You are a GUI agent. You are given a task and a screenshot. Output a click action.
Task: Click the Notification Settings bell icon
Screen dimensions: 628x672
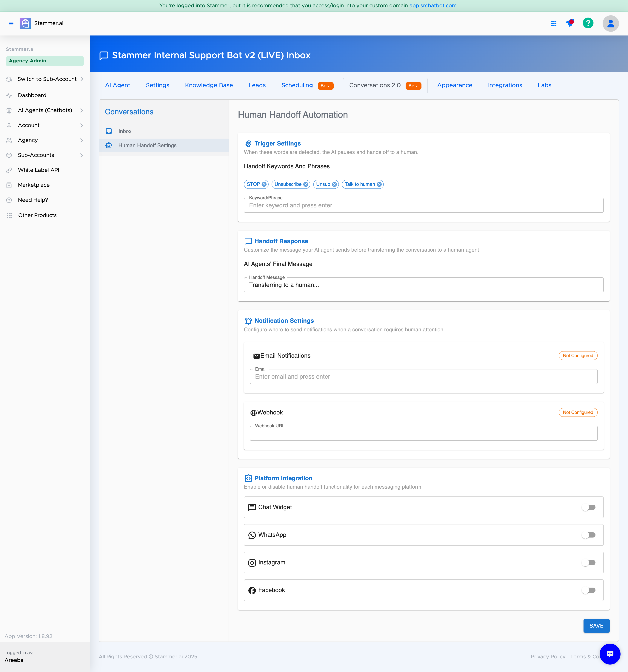(x=248, y=321)
